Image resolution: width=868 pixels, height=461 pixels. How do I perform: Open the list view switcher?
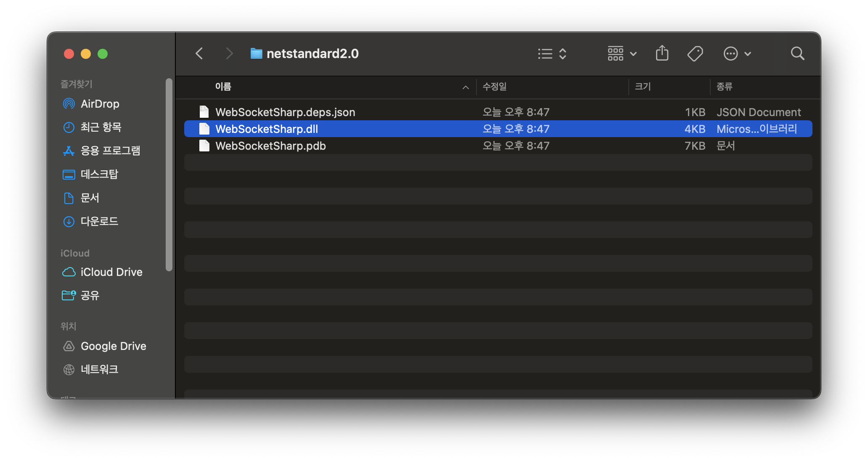pos(552,53)
